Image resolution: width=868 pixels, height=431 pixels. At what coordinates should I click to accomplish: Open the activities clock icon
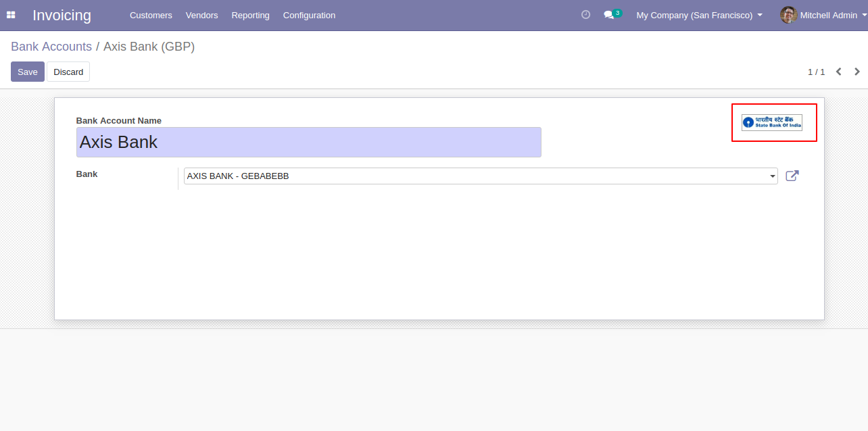(585, 15)
